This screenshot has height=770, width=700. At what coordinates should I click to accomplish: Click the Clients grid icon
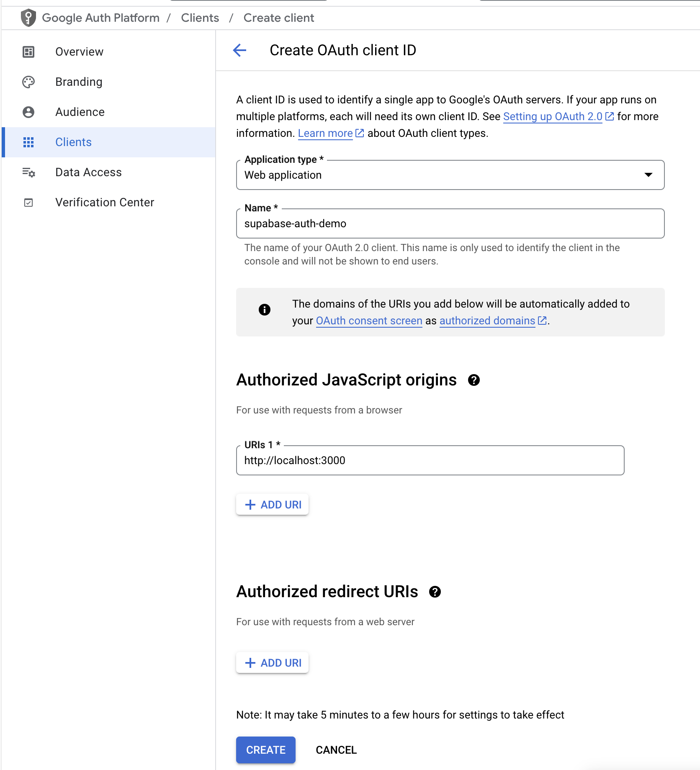pos(28,142)
